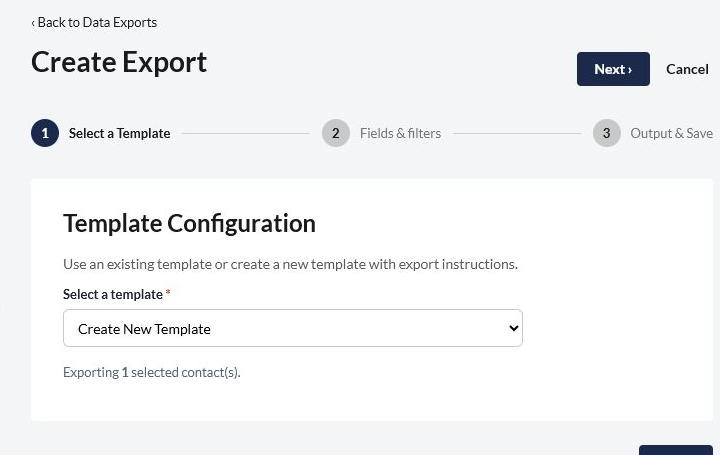Open the Create New Template dropdown

pos(292,328)
